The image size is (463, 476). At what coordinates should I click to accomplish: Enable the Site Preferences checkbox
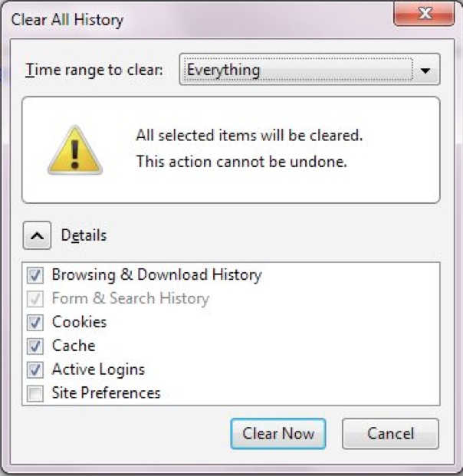[x=35, y=393]
